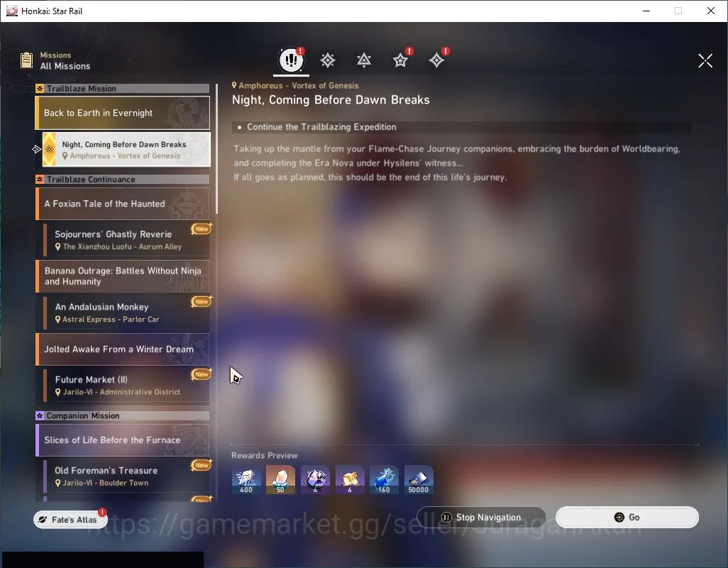
Task: Click New badge on Future Market (II)
Action: pos(202,374)
